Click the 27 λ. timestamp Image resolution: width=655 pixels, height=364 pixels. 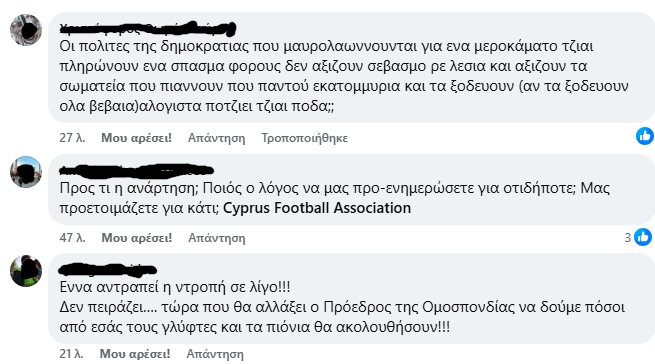pos(72,138)
